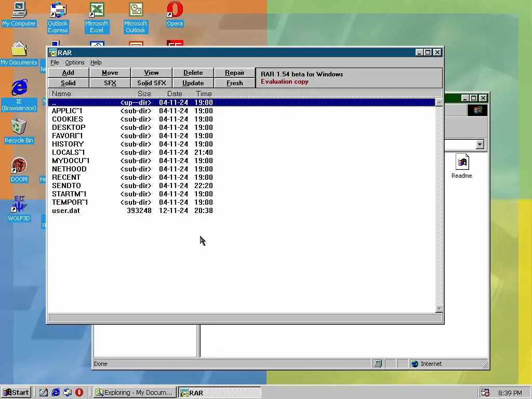
Task: Select FAVORI~1 folder row
Action: (x=241, y=136)
